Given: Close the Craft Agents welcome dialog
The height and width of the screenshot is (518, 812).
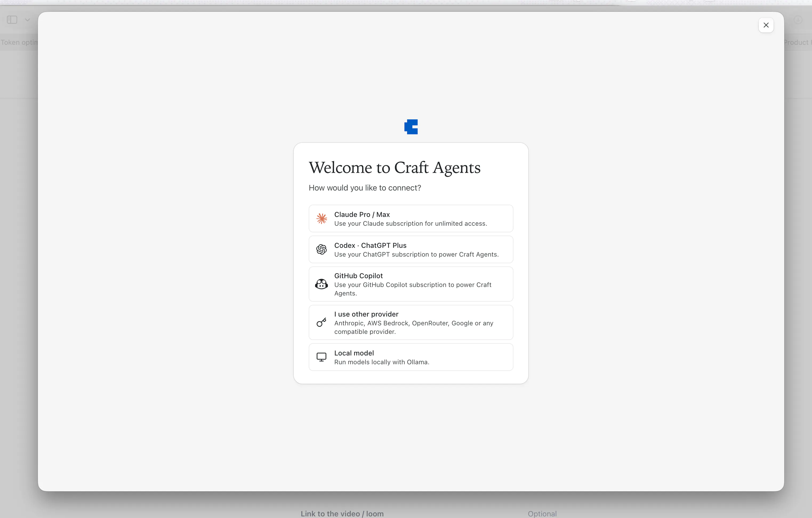Looking at the screenshot, I should click(x=766, y=25).
